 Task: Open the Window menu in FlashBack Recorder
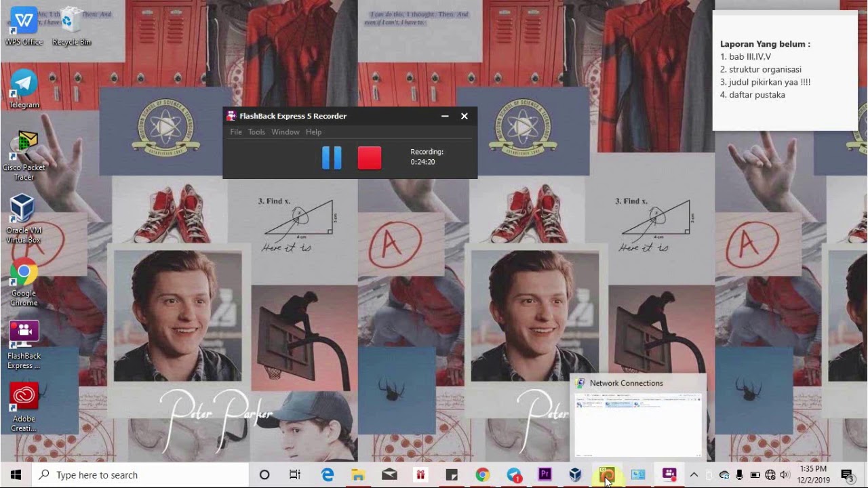[x=285, y=131]
